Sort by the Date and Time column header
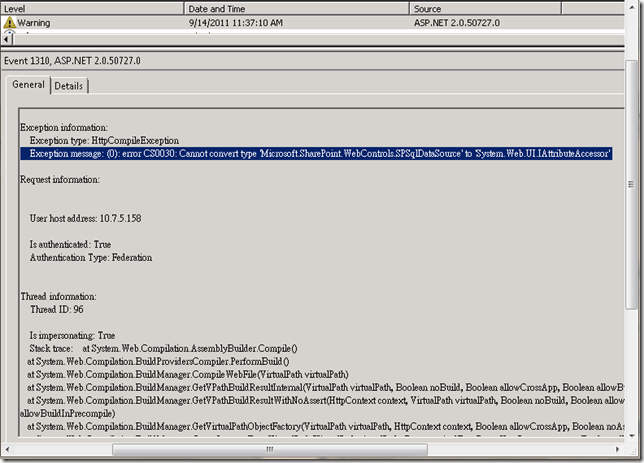Viewport: 644px width, 463px height. [297, 9]
